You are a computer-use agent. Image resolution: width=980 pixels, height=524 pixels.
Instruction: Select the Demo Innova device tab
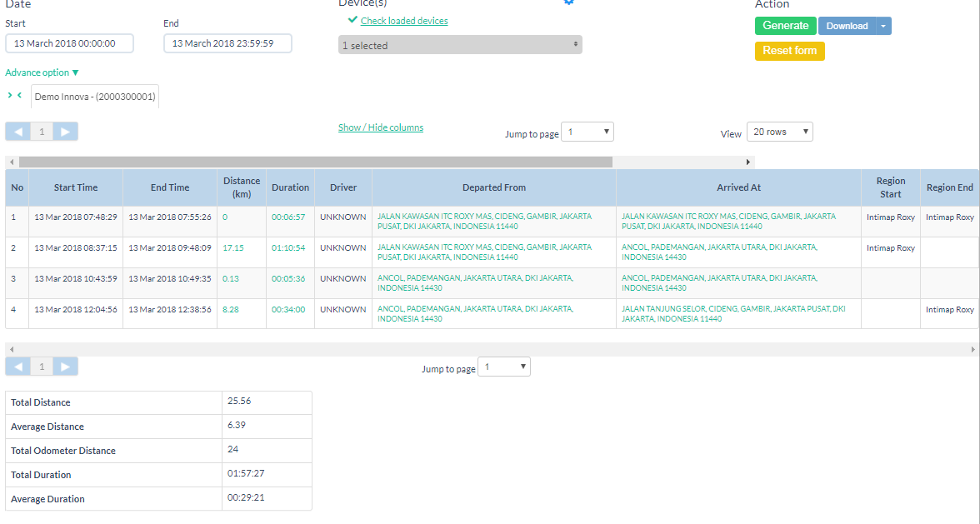tap(95, 97)
